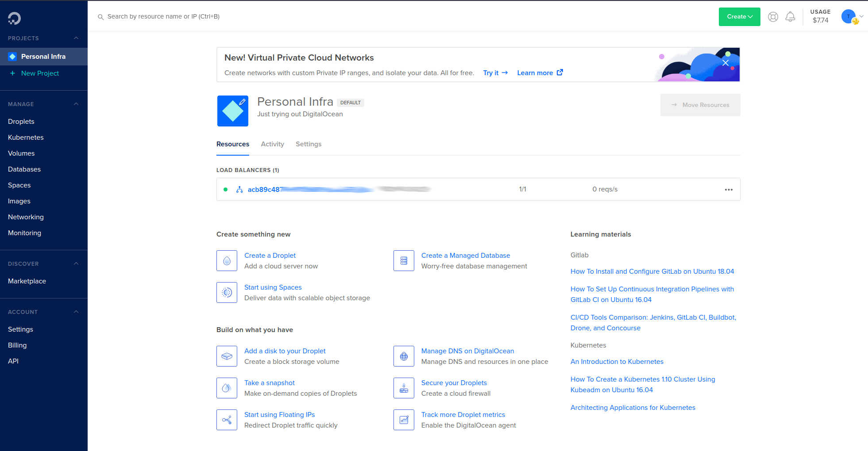Viewport: 868px width, 451px height.
Task: Click the Personal Infra sidebar project icon
Action: (12, 57)
